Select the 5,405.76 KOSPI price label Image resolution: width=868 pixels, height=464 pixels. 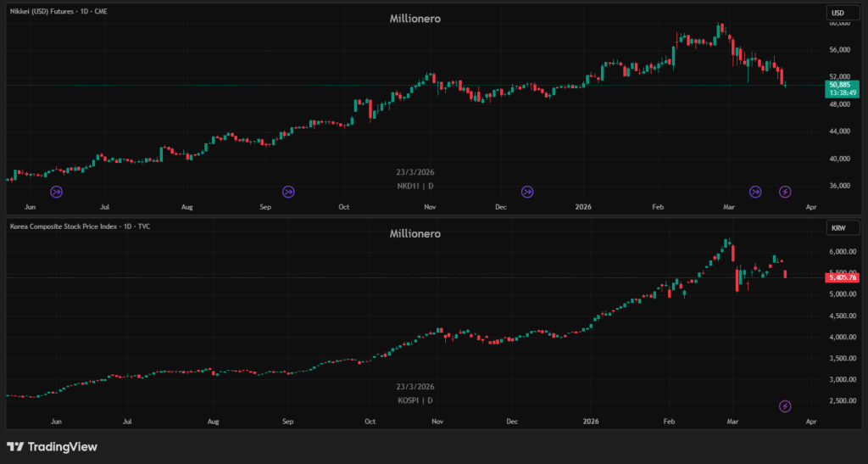pyautogui.click(x=842, y=277)
